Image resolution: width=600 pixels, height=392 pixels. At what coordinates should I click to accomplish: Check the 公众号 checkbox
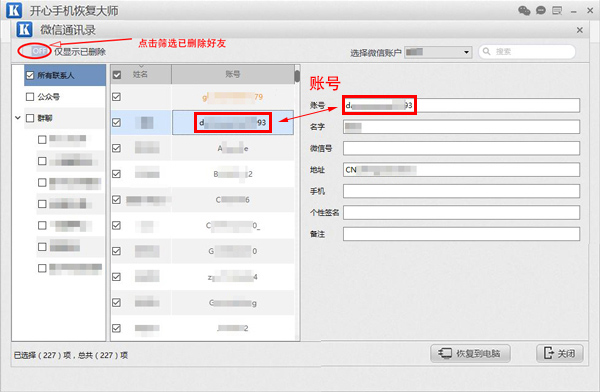pyautogui.click(x=30, y=96)
